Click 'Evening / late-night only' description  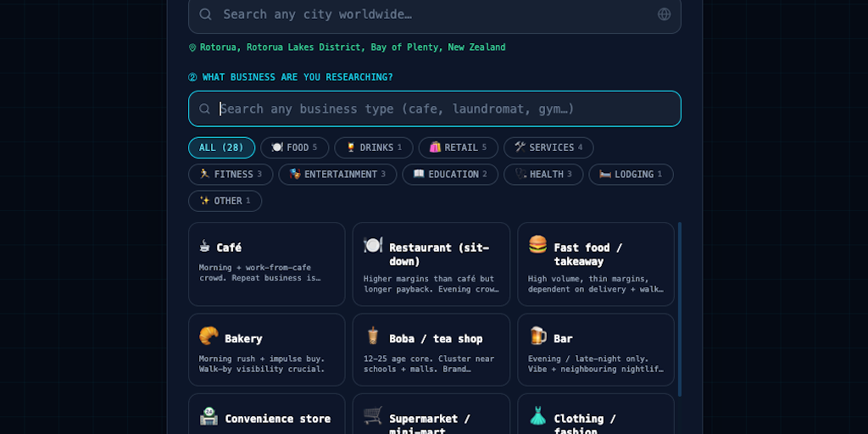click(596, 364)
